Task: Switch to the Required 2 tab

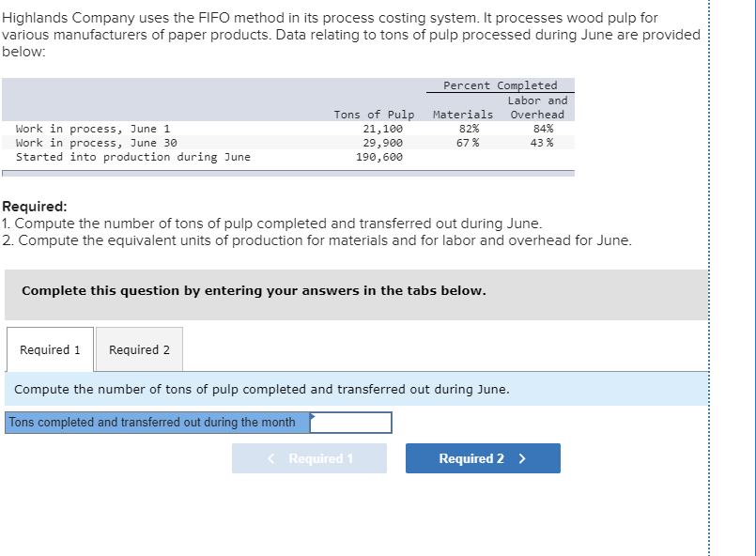Action: coord(139,348)
